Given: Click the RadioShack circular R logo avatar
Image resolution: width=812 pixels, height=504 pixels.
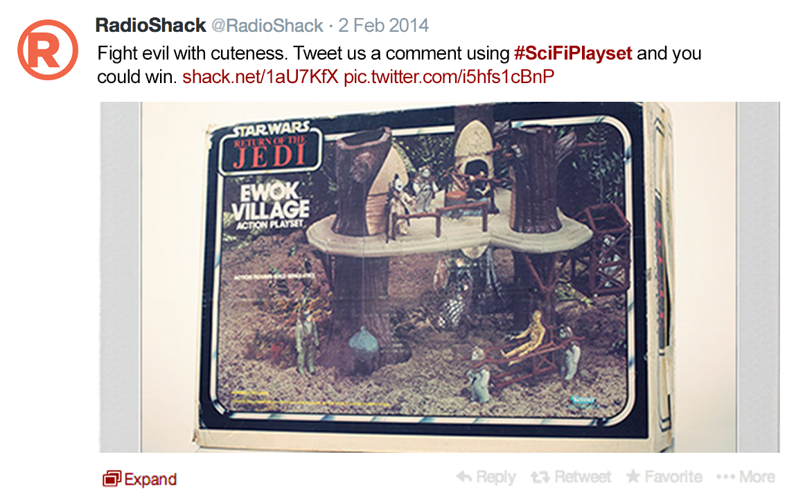Looking at the screenshot, I should (x=48, y=51).
